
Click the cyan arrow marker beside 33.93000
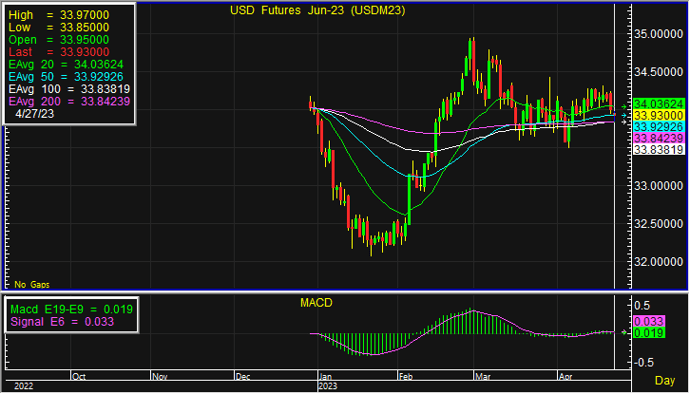624,115
